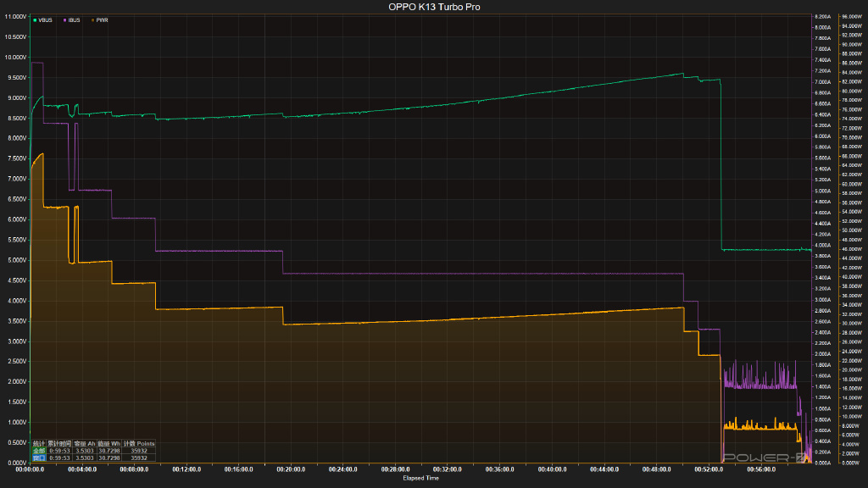This screenshot has width=868, height=488.
Task: Click the 00:00:00.0 time axis start label
Action: pos(30,469)
